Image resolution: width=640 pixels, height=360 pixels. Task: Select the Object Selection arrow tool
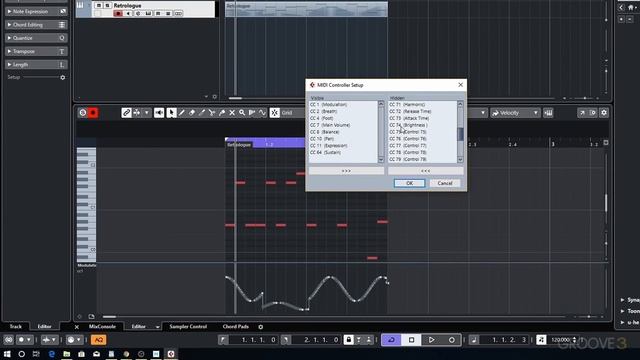[171, 113]
